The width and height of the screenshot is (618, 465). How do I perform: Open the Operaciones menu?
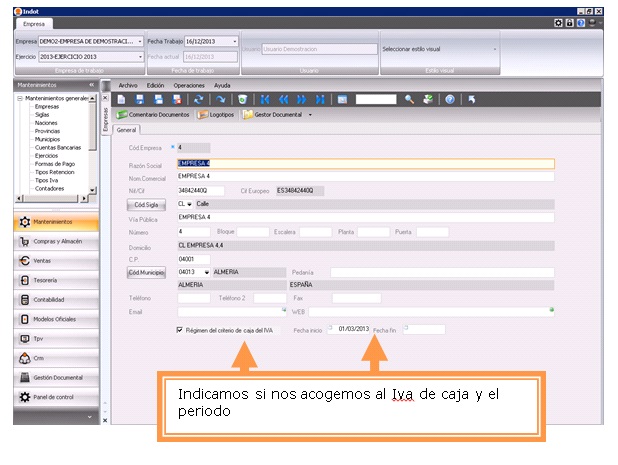189,86
